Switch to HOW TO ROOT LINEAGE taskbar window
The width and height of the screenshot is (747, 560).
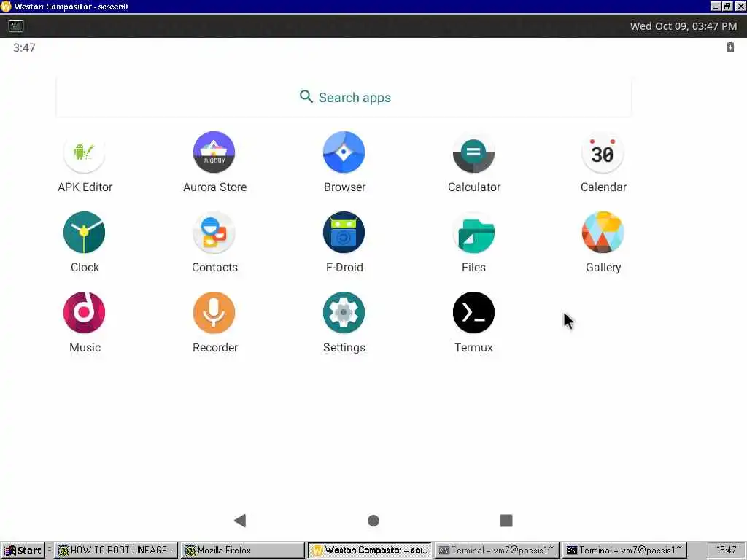(x=116, y=551)
